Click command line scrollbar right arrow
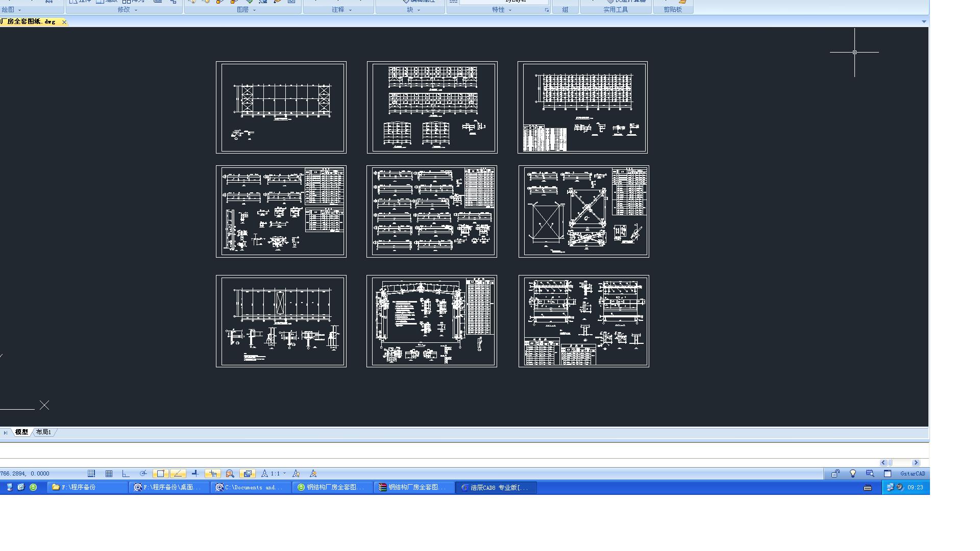The width and height of the screenshot is (980, 551). tap(916, 463)
